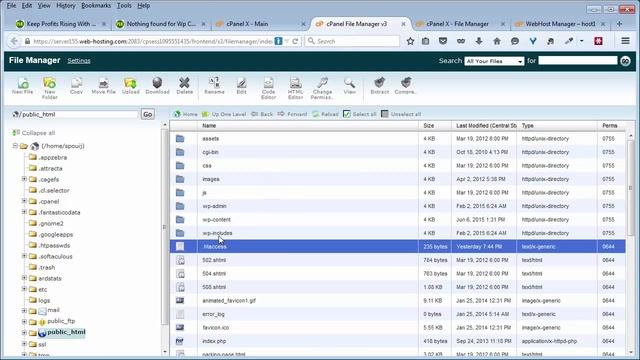Switch to cPanel X - Main tab
640x360 pixels.
tap(261, 24)
